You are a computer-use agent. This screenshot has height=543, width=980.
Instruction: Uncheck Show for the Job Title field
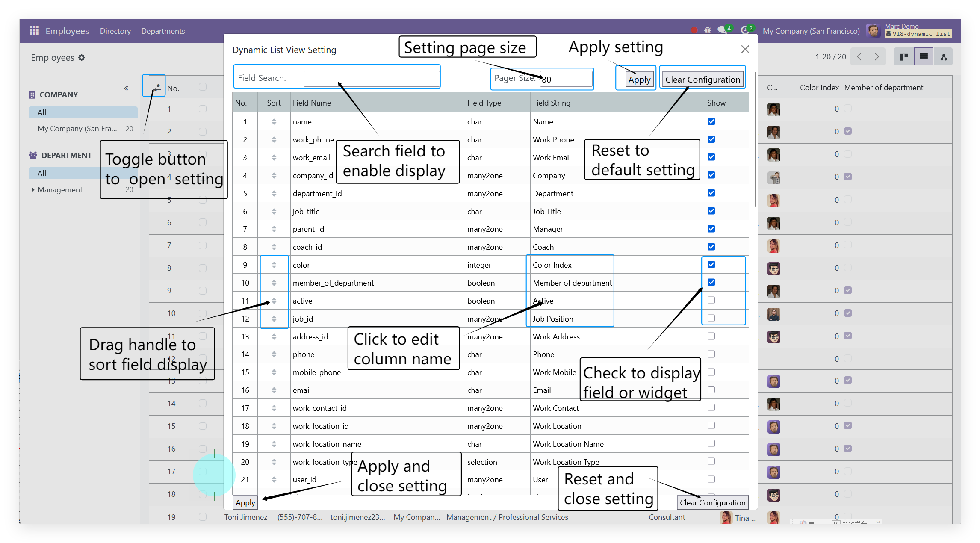tap(711, 211)
